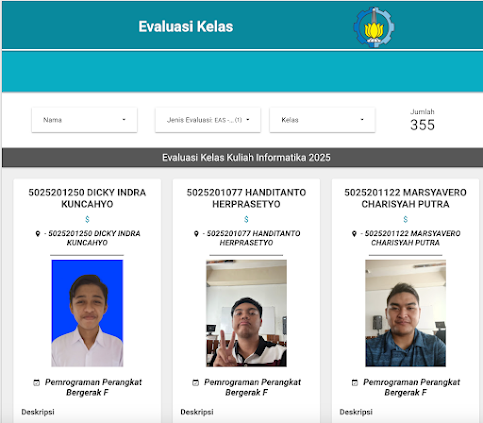Click the Evaluasi Kelas header title
The image size is (483, 423).
[x=186, y=27]
